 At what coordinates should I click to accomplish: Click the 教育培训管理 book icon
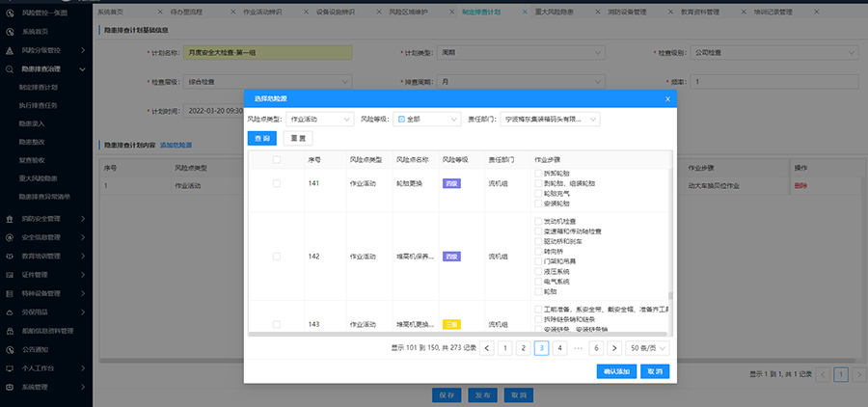pos(10,257)
